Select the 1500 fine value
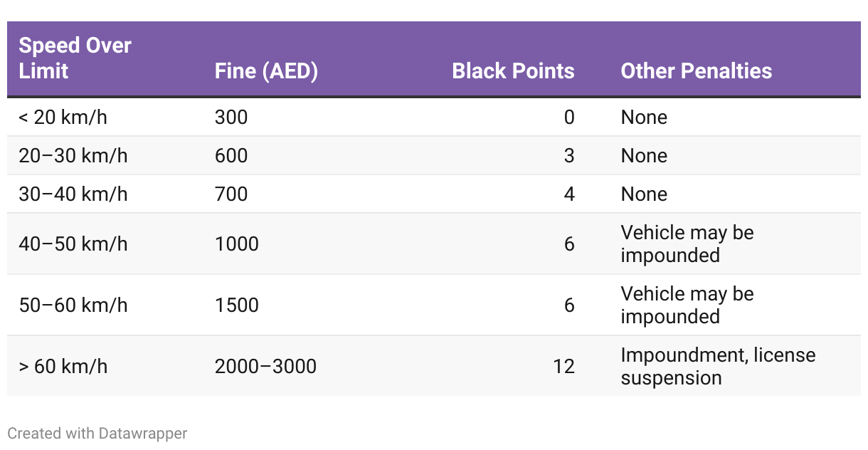 pos(237,305)
